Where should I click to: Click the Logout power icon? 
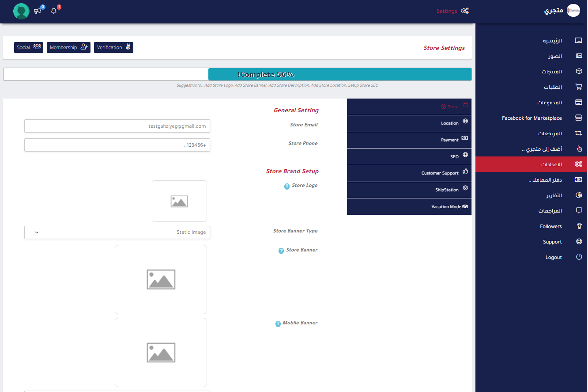(x=578, y=257)
